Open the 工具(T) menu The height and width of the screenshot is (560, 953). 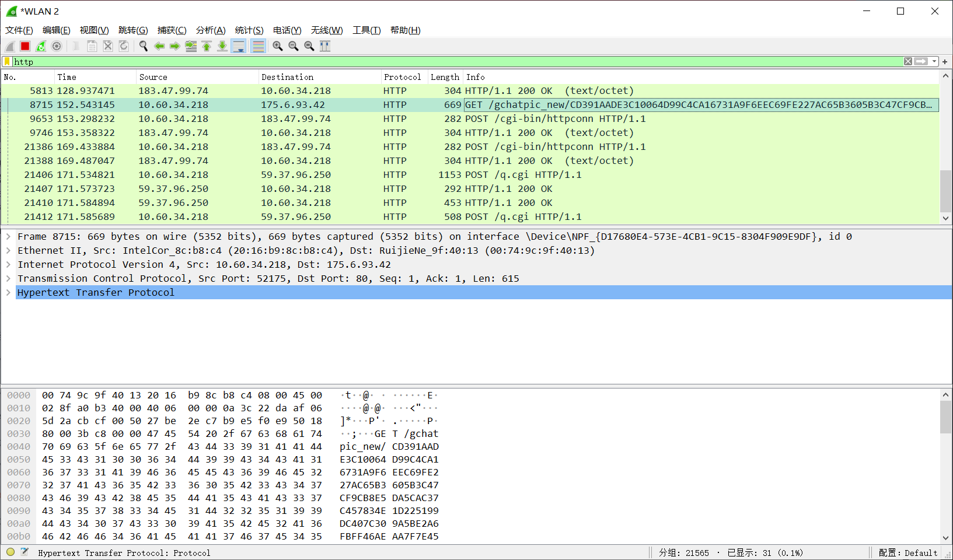(366, 30)
